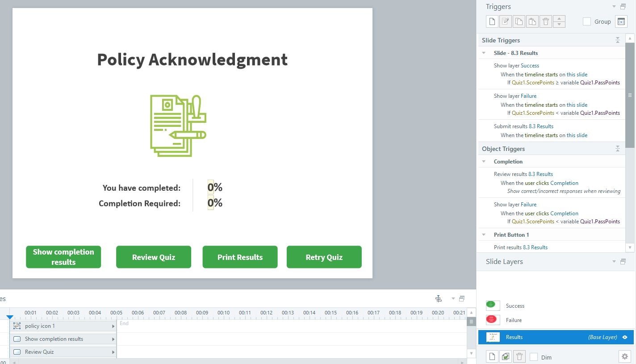Screen dimensions: 636x364
Task: Undock the timeline panel
Action: click(x=462, y=298)
